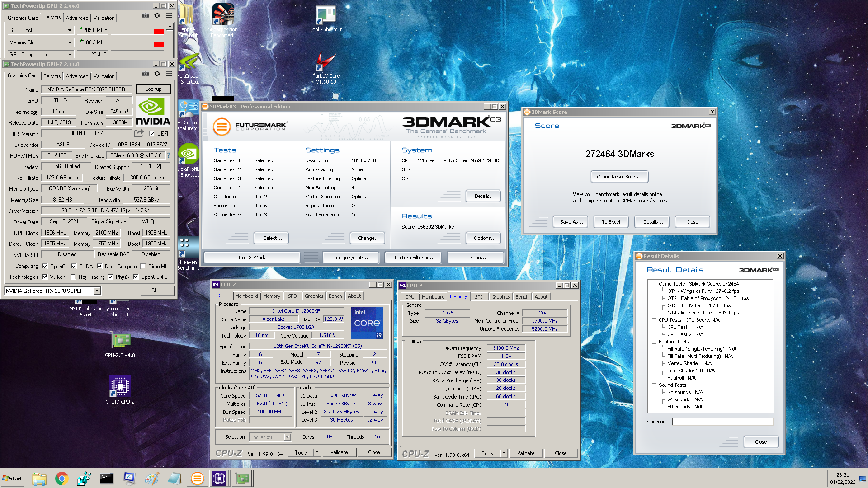Image resolution: width=868 pixels, height=488 pixels.
Task: Click the GPU-Z Sensors scrollbar up arrow
Action: point(170,27)
